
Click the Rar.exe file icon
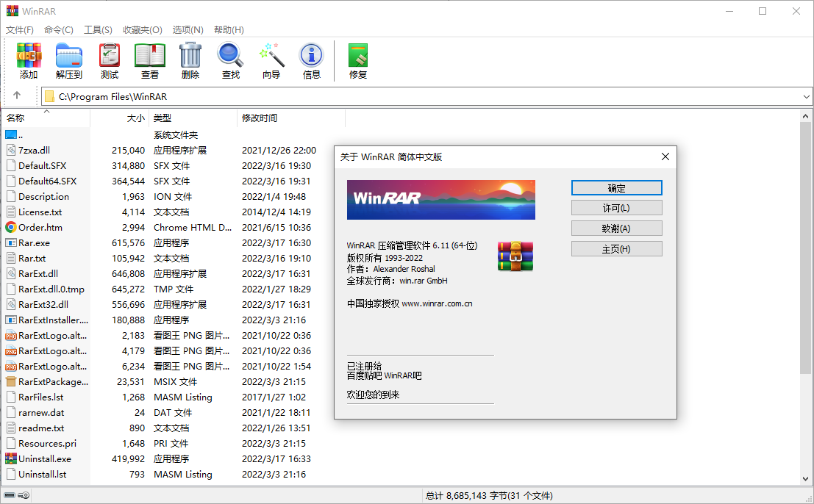pos(11,242)
